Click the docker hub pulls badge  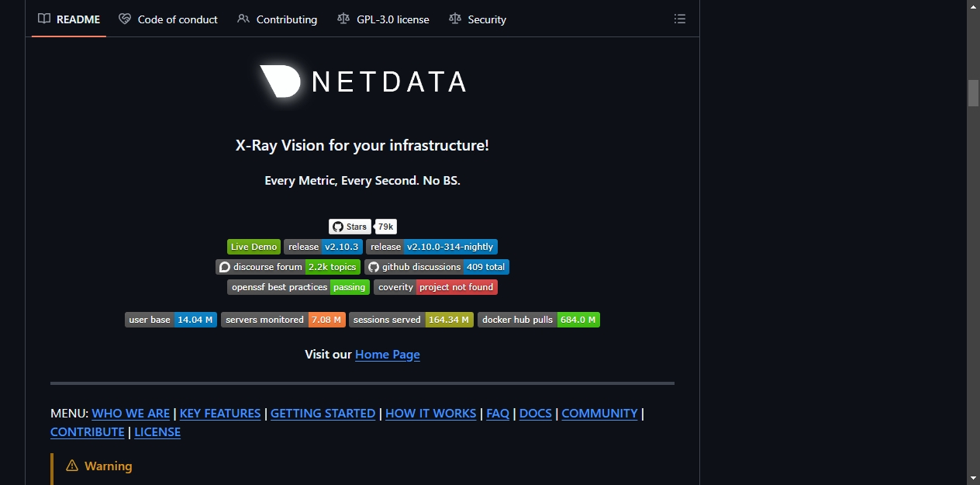pyautogui.click(x=539, y=320)
